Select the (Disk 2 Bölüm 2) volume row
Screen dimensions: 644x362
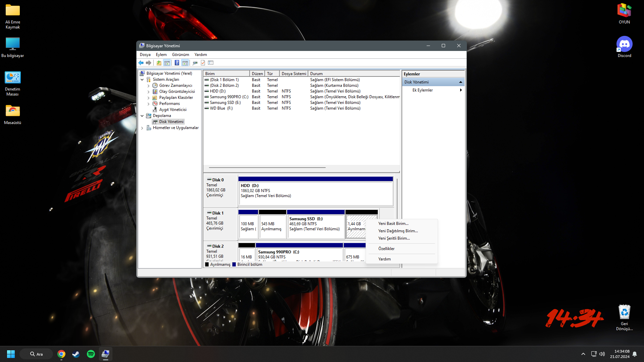pyautogui.click(x=302, y=85)
